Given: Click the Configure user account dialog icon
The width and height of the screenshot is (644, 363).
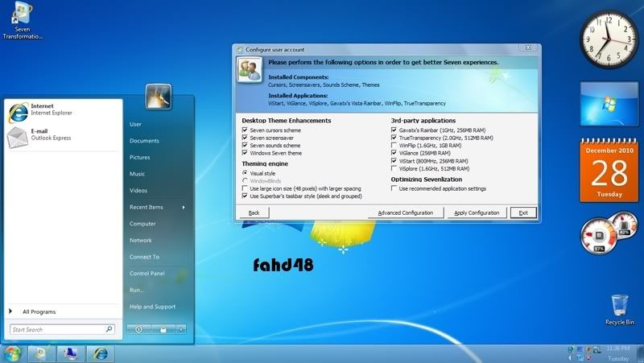Looking at the screenshot, I should 250,71.
